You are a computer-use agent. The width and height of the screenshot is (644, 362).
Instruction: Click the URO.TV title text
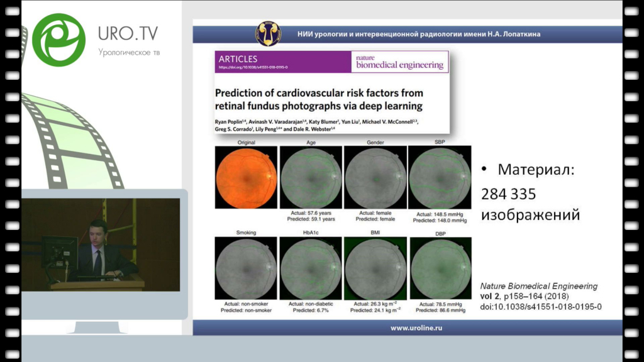tap(128, 33)
